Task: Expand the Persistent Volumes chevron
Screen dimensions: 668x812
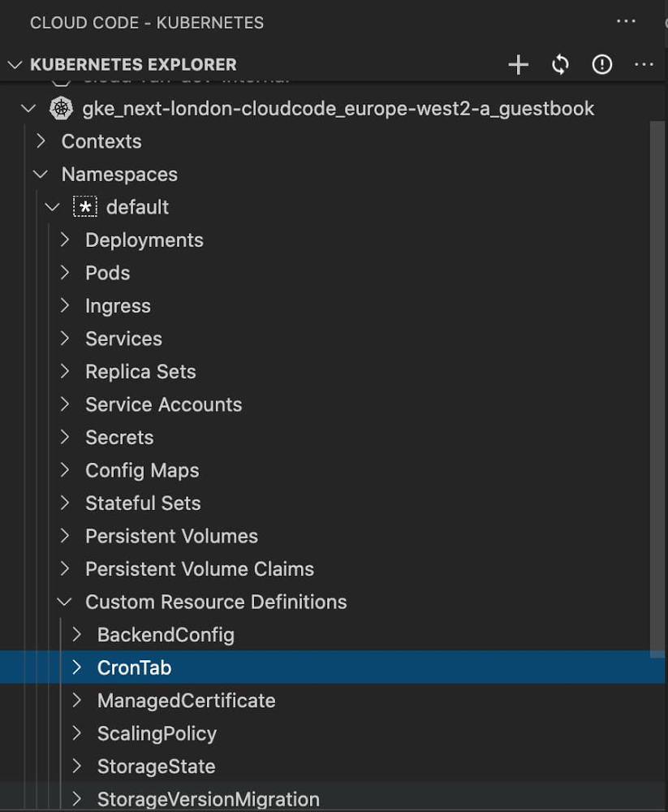Action: (65, 536)
